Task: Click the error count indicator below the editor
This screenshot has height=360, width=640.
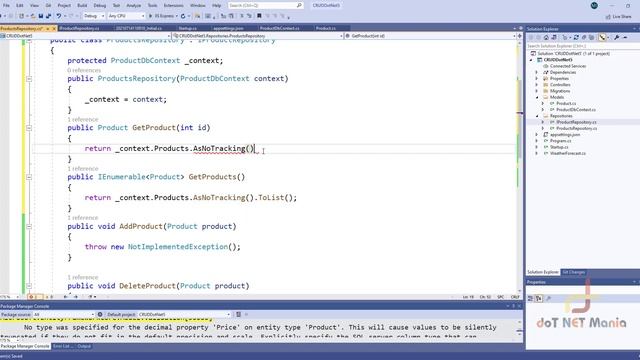Action: click(35, 297)
